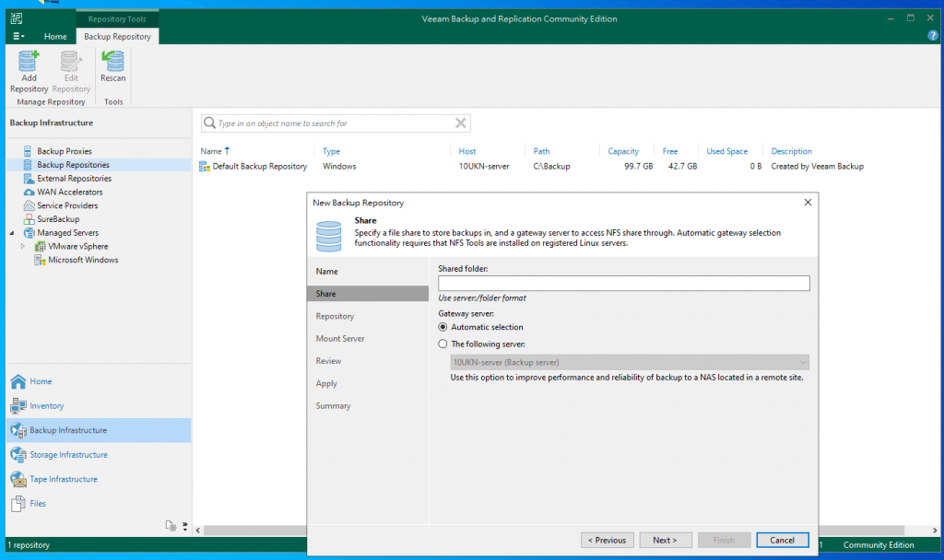The height and width of the screenshot is (560, 944).
Task: Click the Shared folder input field
Action: pyautogui.click(x=624, y=284)
